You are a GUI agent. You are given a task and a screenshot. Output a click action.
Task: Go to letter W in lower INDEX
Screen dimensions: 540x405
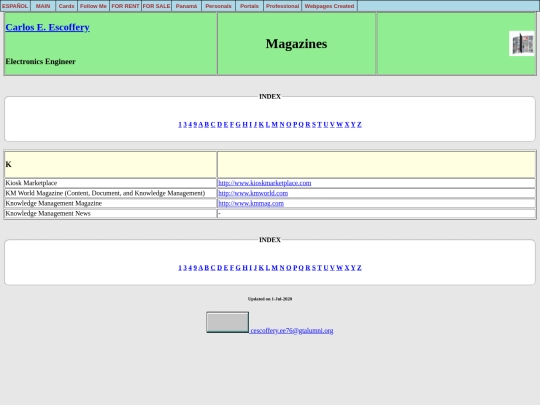coord(340,268)
